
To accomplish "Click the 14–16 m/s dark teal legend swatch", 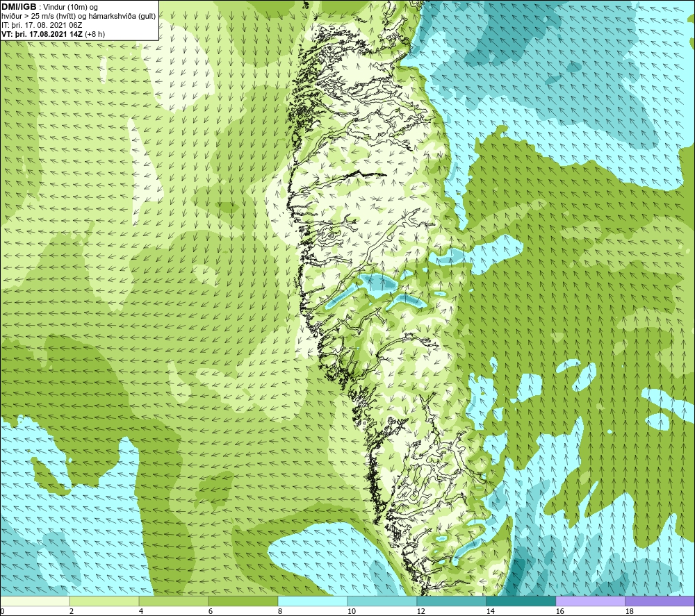I will point(521,601).
